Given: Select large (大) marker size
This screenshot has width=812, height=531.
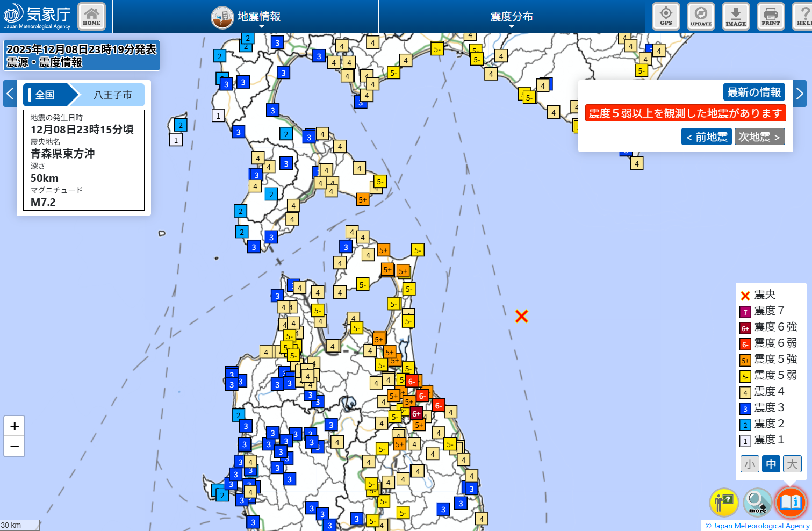Looking at the screenshot, I should pos(792,464).
